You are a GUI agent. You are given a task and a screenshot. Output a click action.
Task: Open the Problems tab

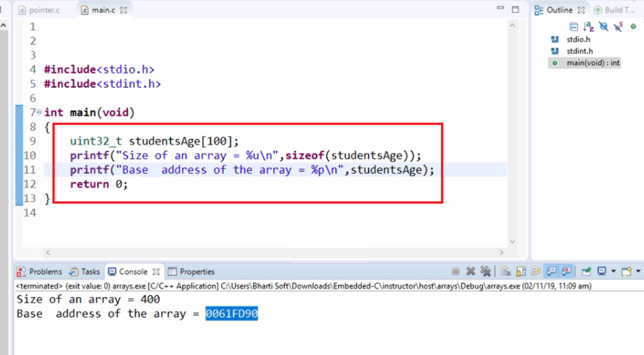click(40, 271)
